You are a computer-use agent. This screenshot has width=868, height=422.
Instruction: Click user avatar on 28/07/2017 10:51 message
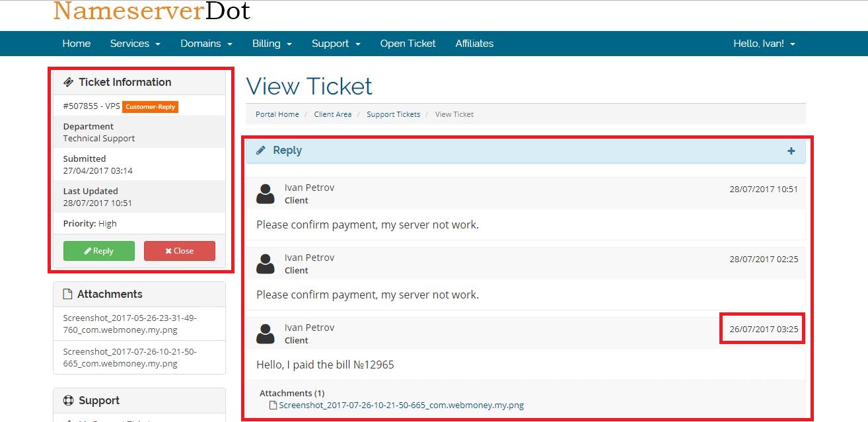[266, 194]
